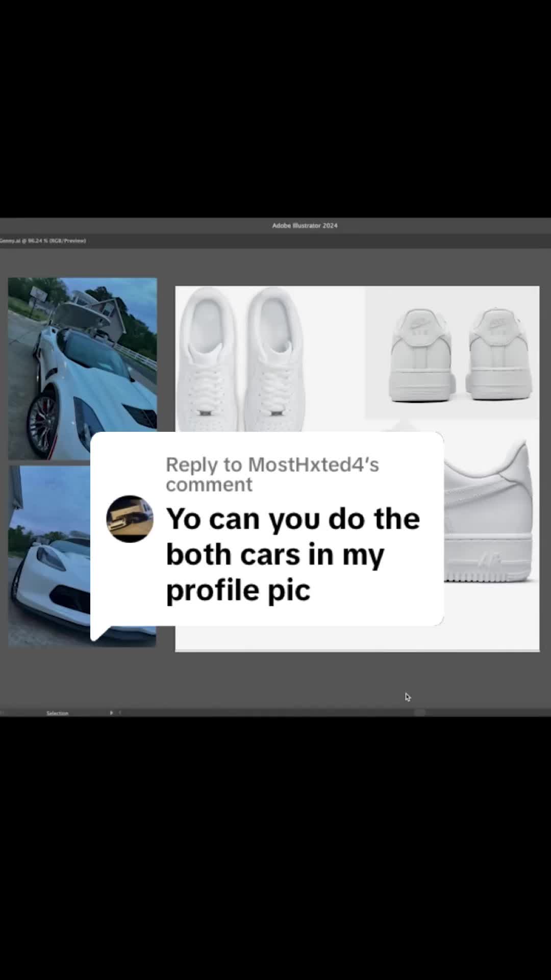Select the rear-view white sneakers image
The width and height of the screenshot is (551, 980).
coord(452,353)
